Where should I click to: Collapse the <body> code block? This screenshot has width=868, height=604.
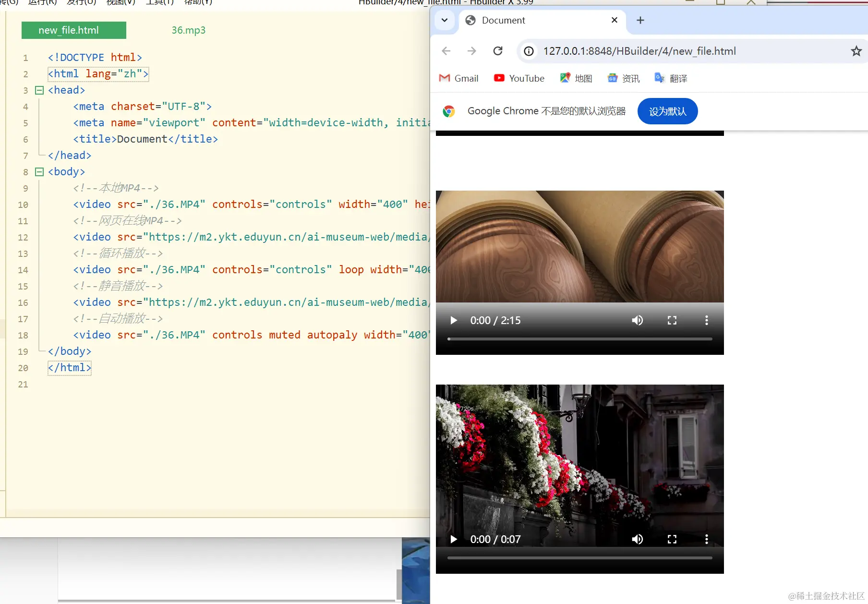click(39, 172)
